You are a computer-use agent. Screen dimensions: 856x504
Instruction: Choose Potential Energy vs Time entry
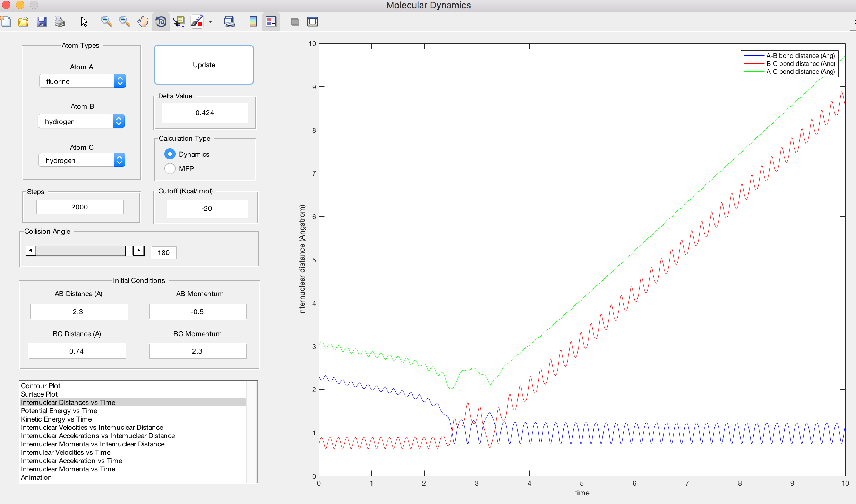click(x=59, y=411)
